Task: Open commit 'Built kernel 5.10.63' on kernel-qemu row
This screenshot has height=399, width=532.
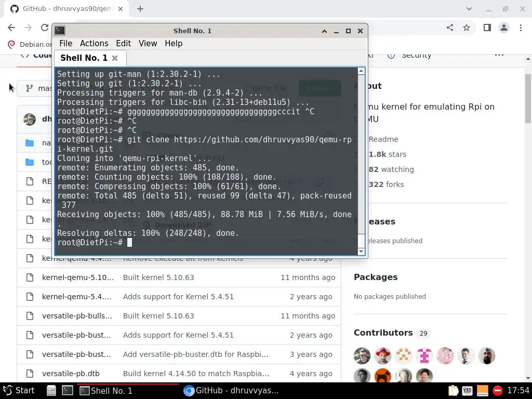Action: (x=158, y=277)
